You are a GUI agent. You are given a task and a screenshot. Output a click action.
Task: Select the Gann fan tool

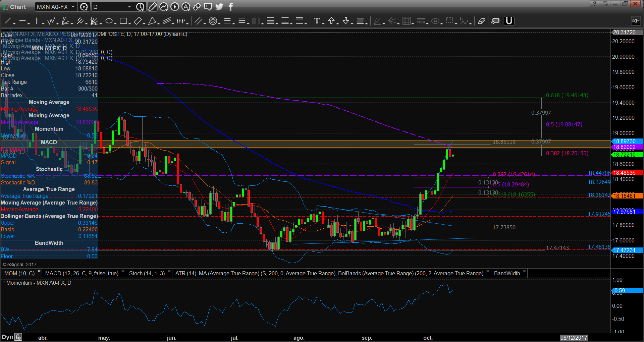click(x=66, y=21)
